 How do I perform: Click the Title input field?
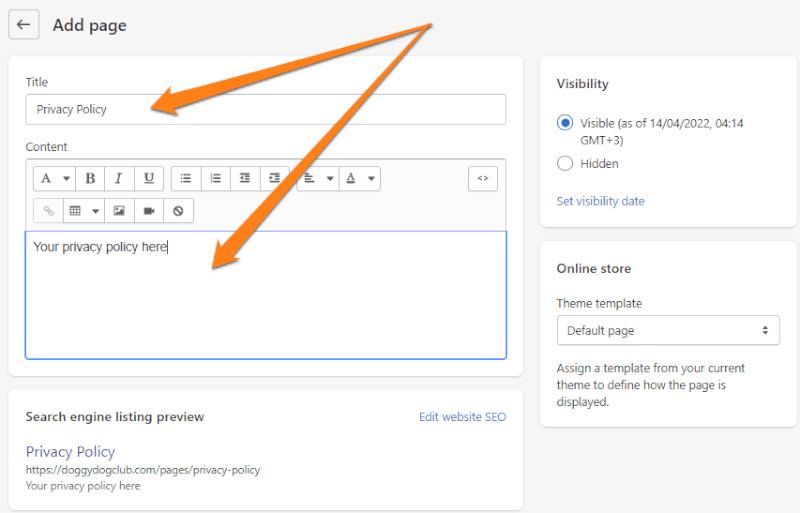click(266, 109)
